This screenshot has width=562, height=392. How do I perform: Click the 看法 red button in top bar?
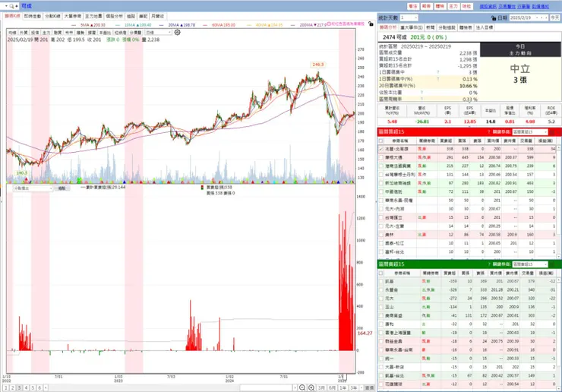(x=413, y=6)
